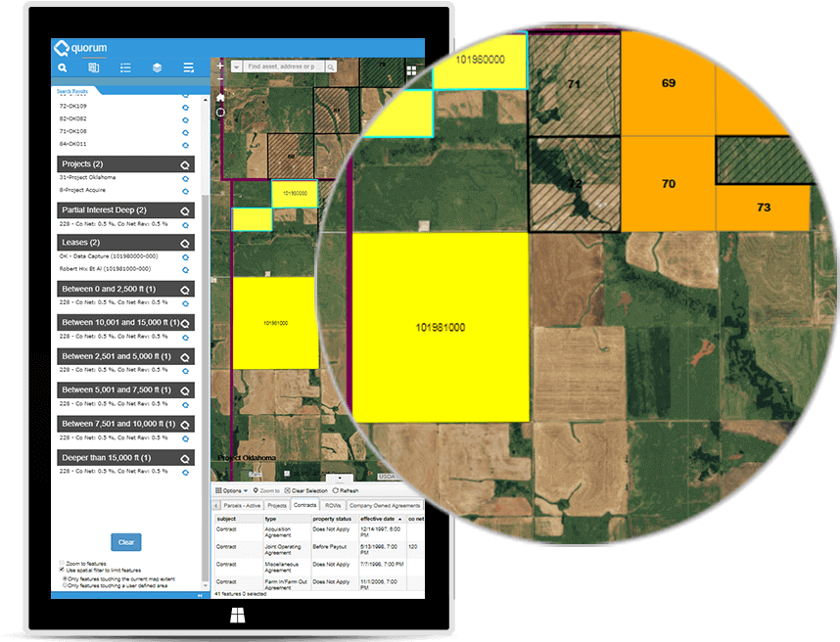
Task: Click the plus on the map zoom control
Action: click(x=221, y=65)
